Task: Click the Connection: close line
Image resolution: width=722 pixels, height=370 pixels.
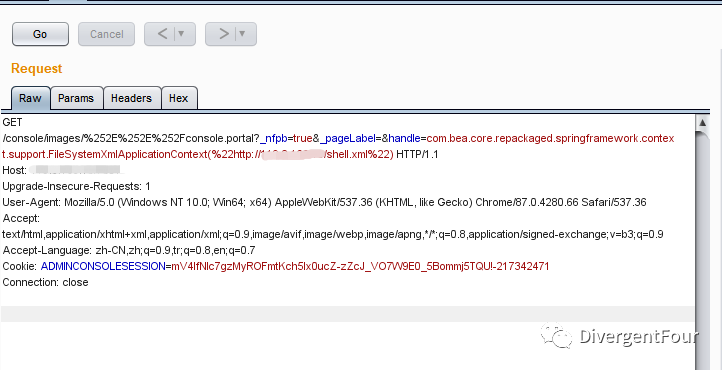Action: 45,282
